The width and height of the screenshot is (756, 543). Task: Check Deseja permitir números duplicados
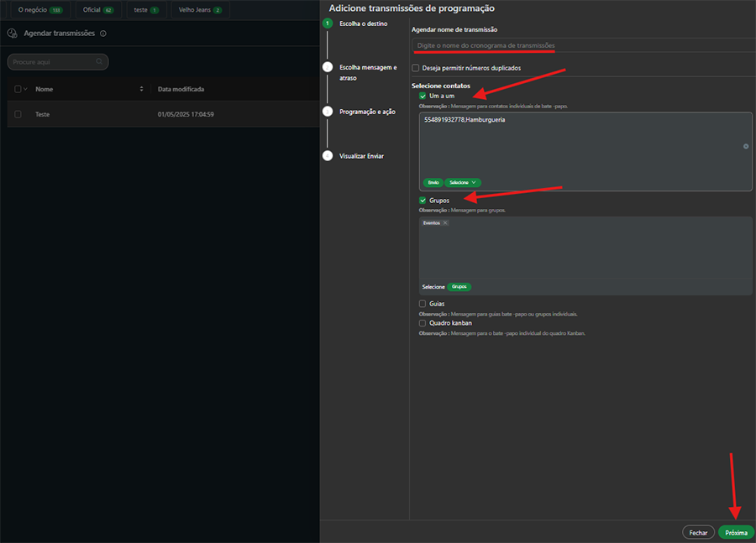(416, 68)
